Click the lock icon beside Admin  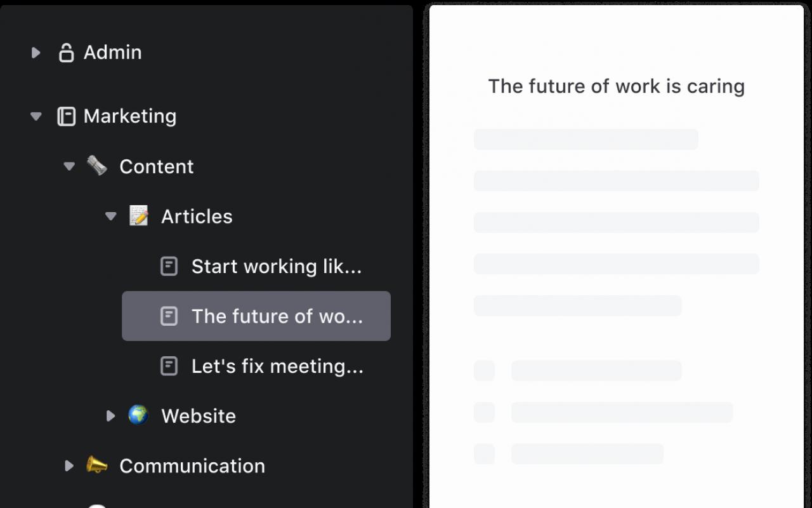(67, 53)
